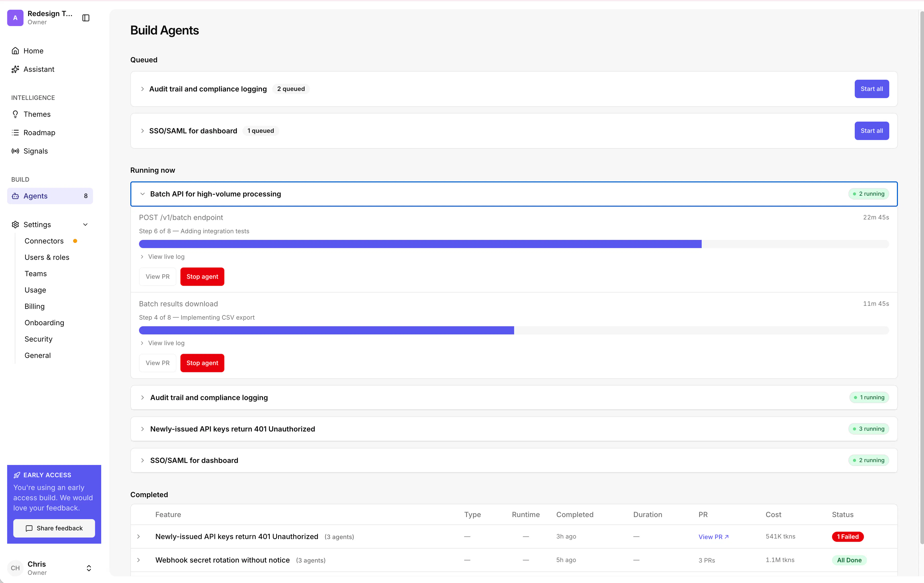Expand running Newly-issued API keys 401 group
The width and height of the screenshot is (924, 583).
[x=142, y=429]
